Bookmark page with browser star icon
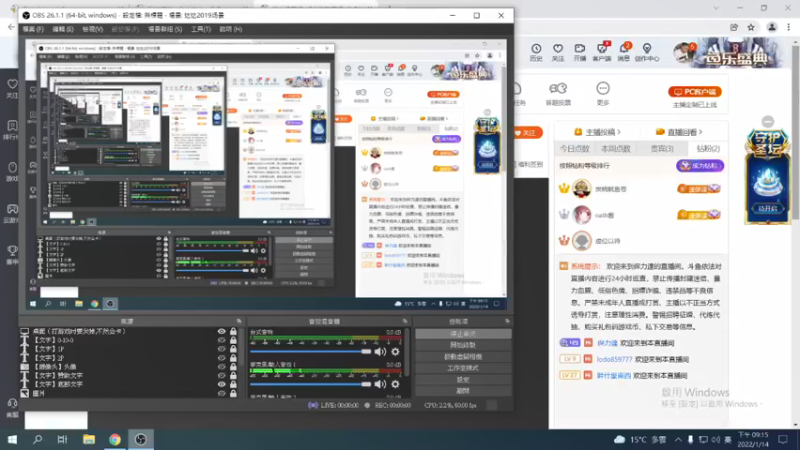 (751, 28)
